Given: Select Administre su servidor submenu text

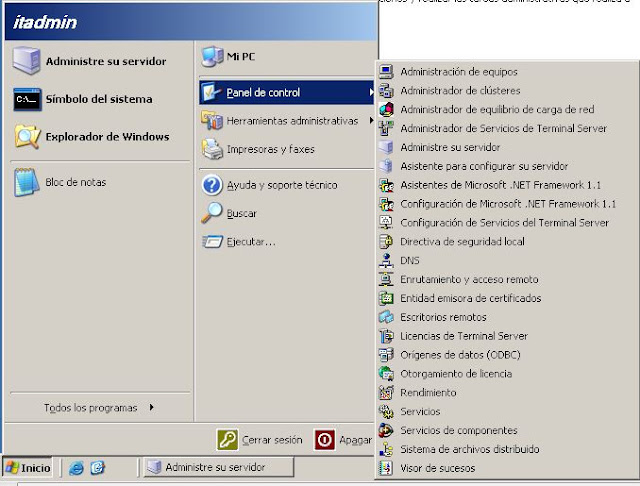Looking at the screenshot, I should [450, 147].
